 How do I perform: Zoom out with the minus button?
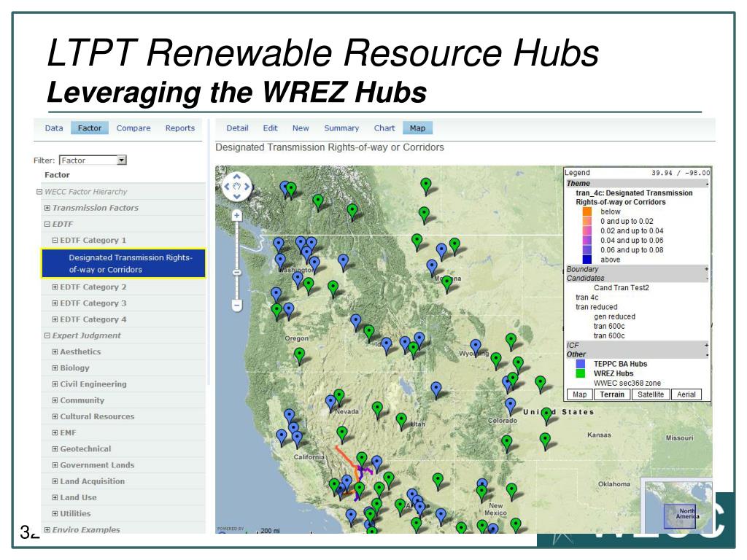point(237,305)
